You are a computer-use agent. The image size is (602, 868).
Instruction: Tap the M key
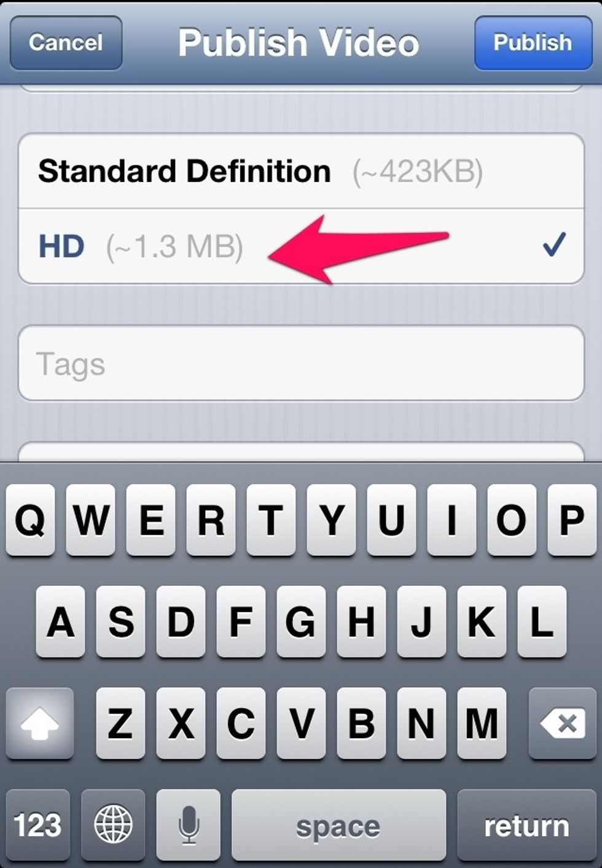pyautogui.click(x=482, y=724)
